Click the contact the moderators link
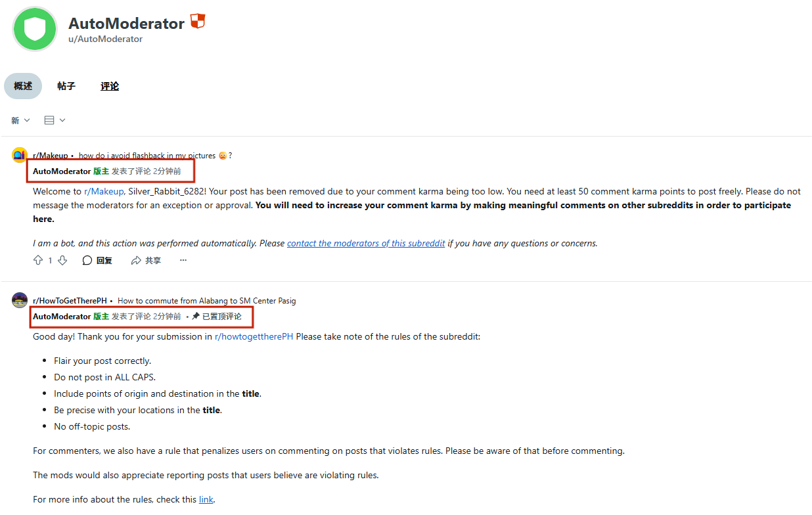The height and width of the screenshot is (515, 812). pyautogui.click(x=366, y=243)
